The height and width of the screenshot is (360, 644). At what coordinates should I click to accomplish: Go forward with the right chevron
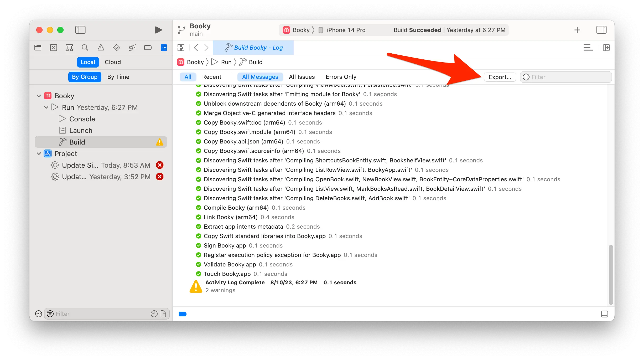click(206, 48)
